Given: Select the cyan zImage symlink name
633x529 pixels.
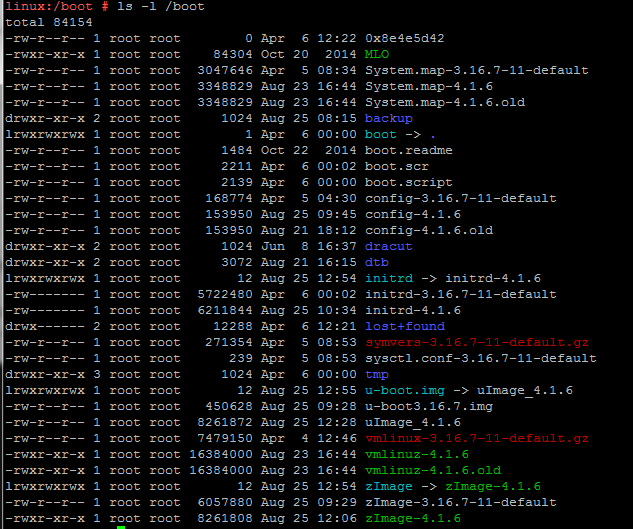Looking at the screenshot, I should (x=389, y=487).
